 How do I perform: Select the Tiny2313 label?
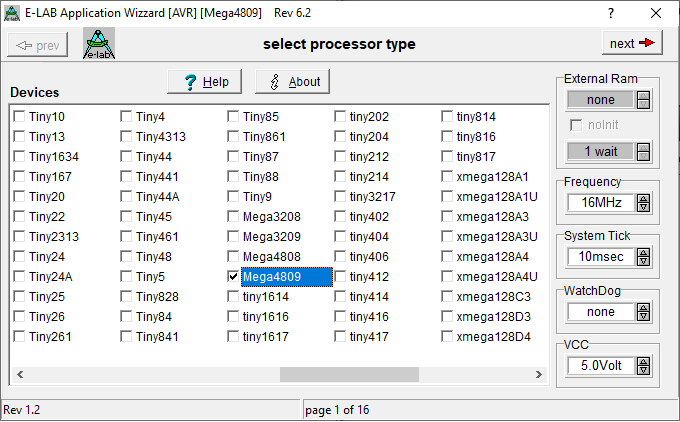tap(54, 237)
